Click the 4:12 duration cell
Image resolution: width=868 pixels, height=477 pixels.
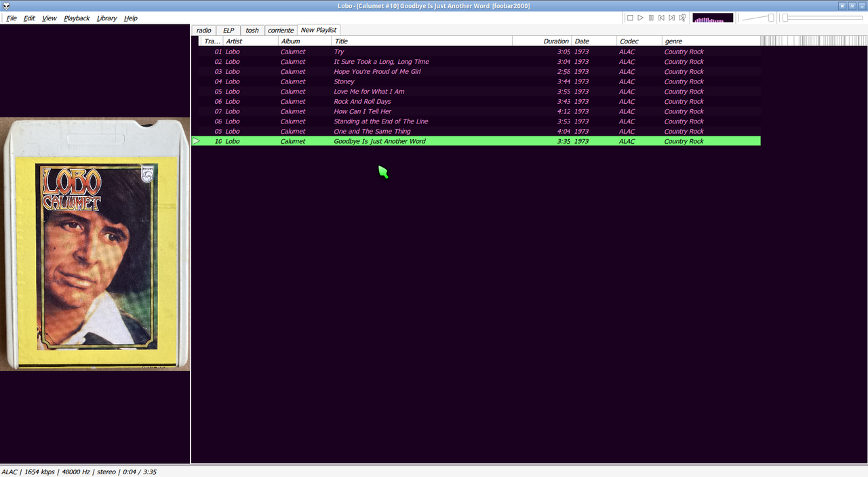pyautogui.click(x=564, y=111)
